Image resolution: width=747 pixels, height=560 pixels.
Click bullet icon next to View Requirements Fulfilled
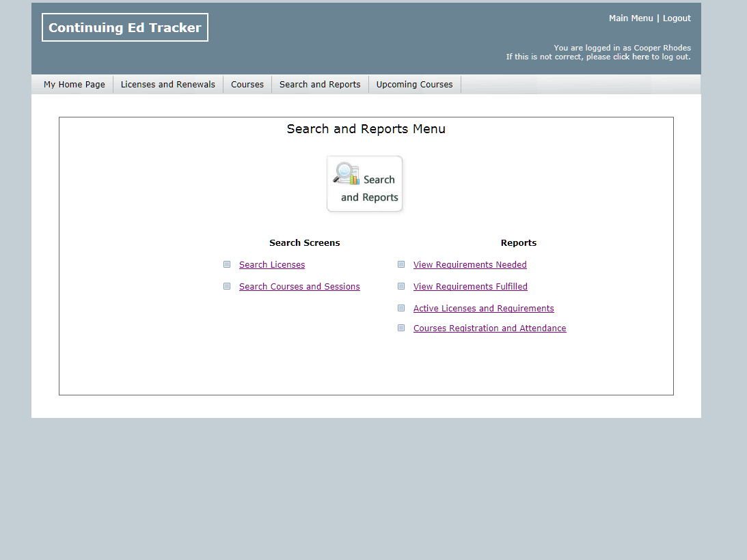pos(401,286)
